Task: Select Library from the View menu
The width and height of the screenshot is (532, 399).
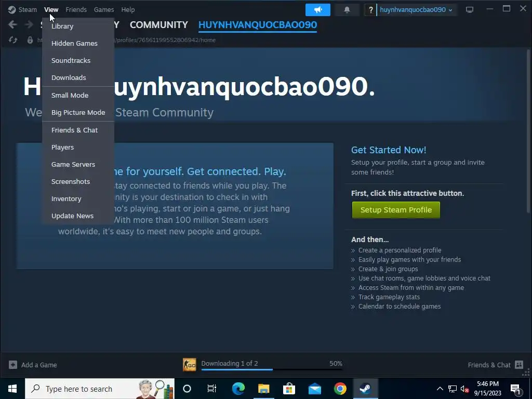Action: click(x=78, y=26)
